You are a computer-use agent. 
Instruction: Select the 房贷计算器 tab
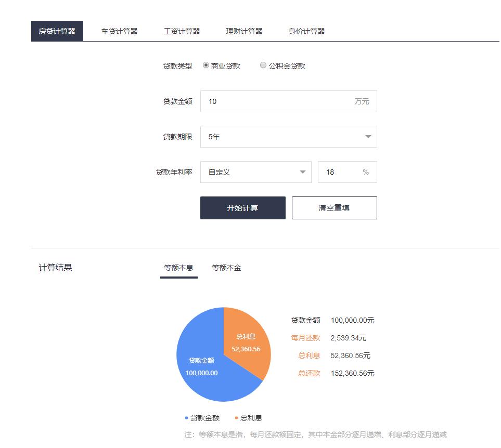pyautogui.click(x=57, y=31)
